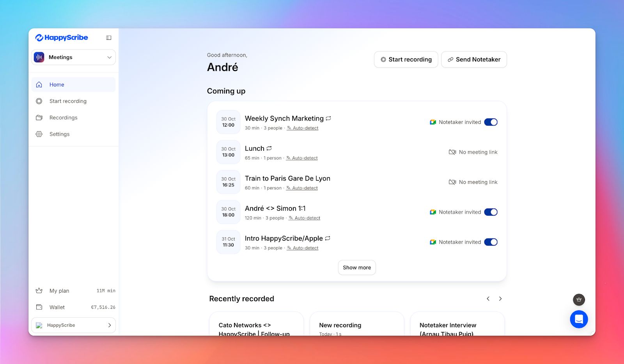Collapse the sidebar using the panel icon
This screenshot has height=364, width=624.
(x=108, y=37)
